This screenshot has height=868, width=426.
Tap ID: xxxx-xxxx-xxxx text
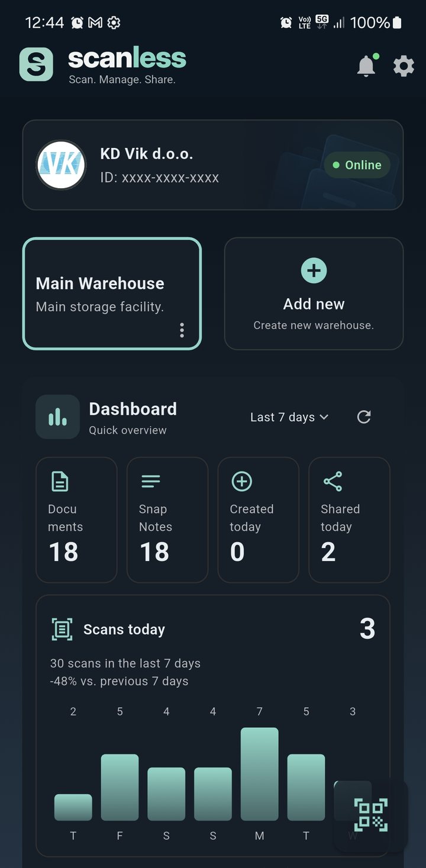[x=160, y=178]
